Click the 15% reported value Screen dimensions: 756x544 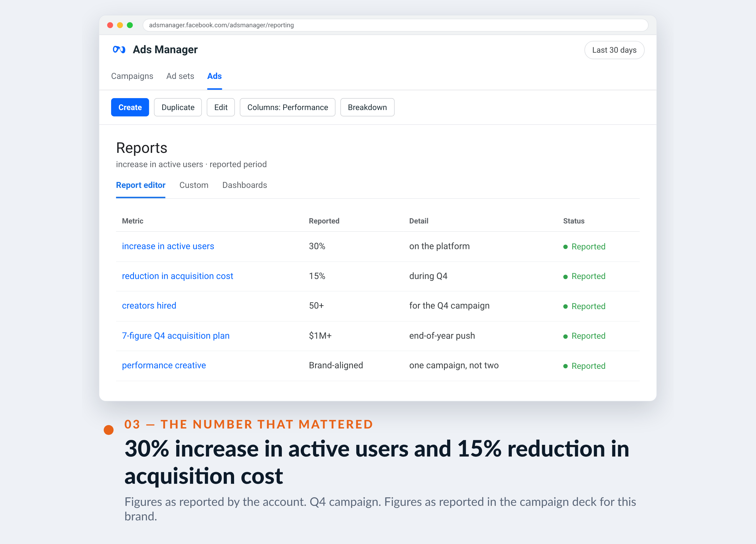(317, 276)
